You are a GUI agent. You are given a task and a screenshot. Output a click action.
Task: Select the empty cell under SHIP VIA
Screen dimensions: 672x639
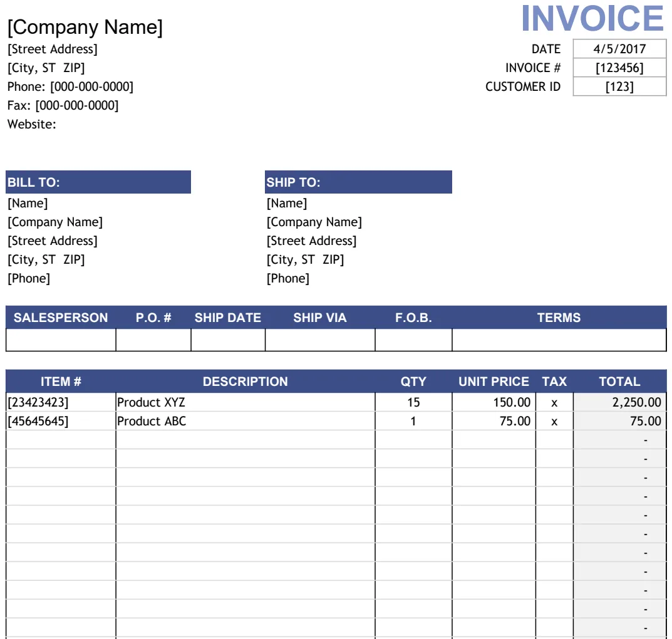click(320, 340)
